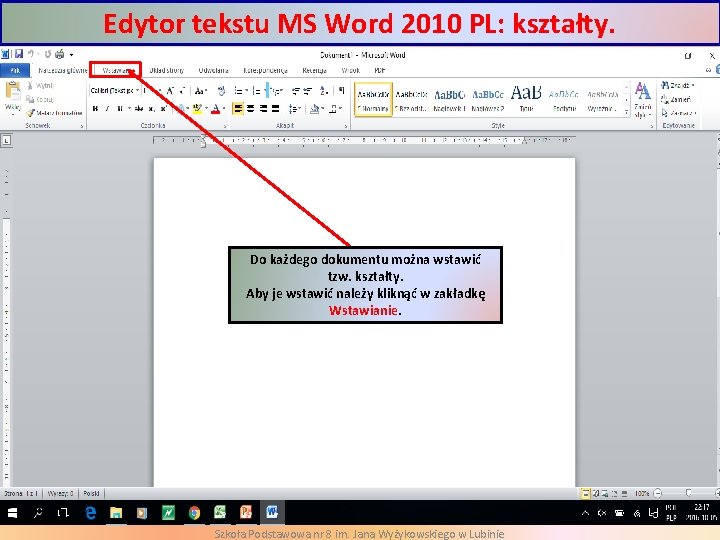The width and height of the screenshot is (720, 540).
Task: Apply the red font color
Action: pos(216,109)
